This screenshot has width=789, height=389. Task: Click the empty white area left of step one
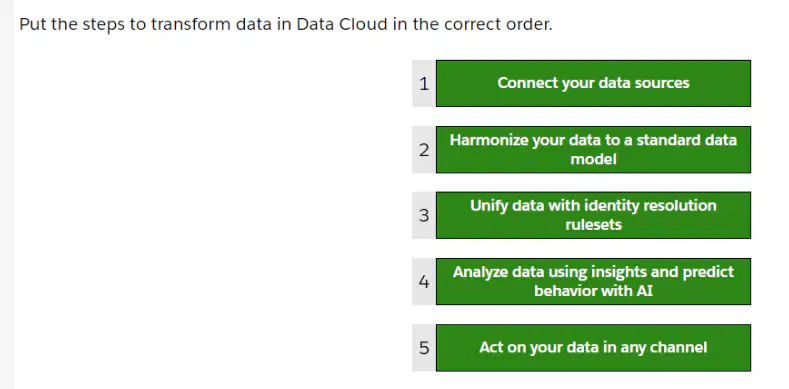tap(211, 84)
